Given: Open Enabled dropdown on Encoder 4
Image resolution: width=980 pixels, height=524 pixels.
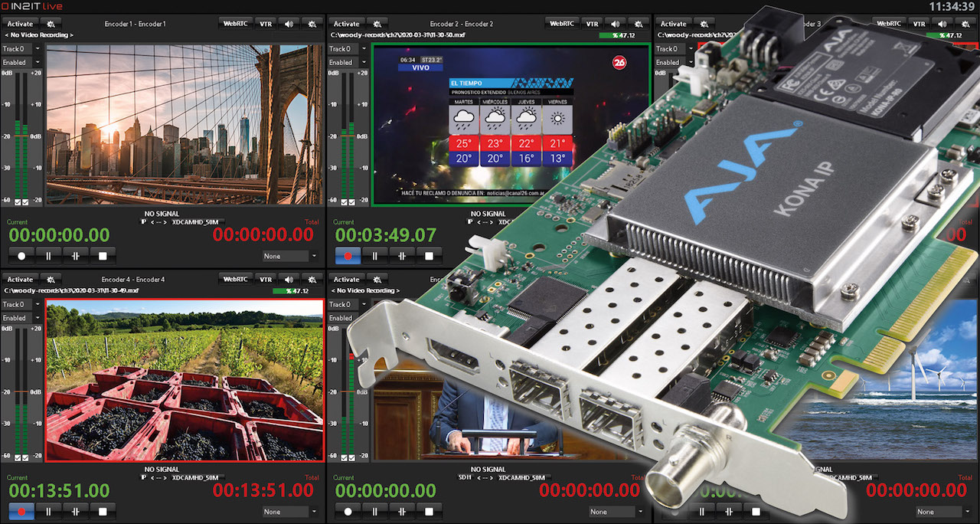Looking at the screenshot, I should (21, 318).
